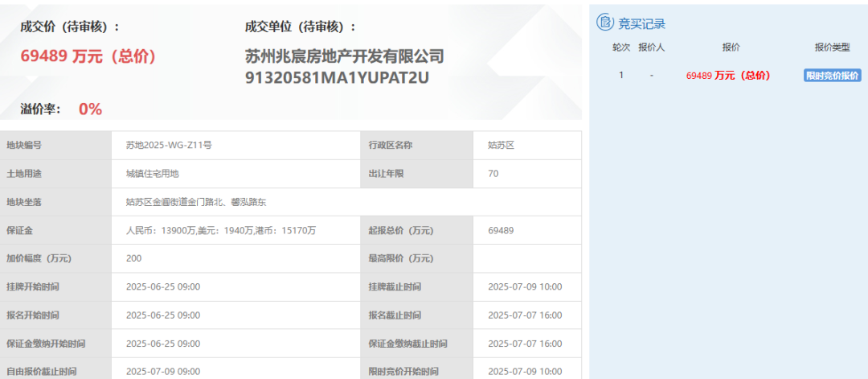868x379 pixels.
Task: Click the 保证金 label cell
Action: tap(56, 230)
